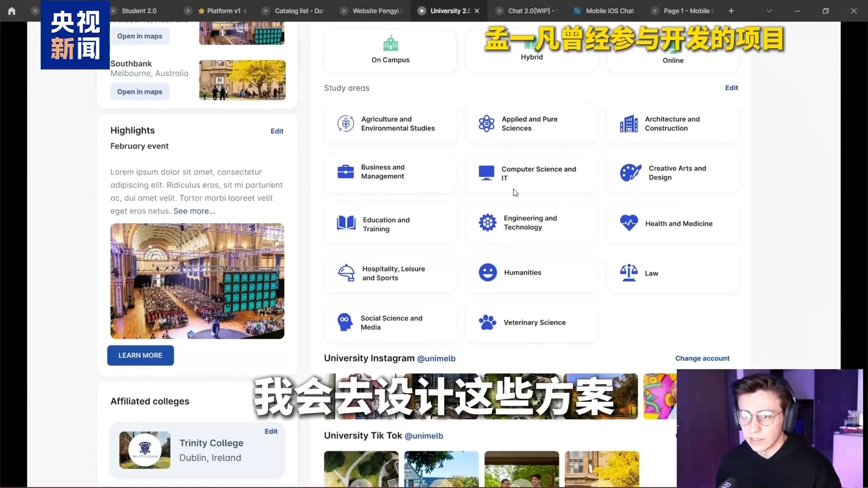Click the Business and Management briefcase icon
868x488 pixels.
click(346, 172)
